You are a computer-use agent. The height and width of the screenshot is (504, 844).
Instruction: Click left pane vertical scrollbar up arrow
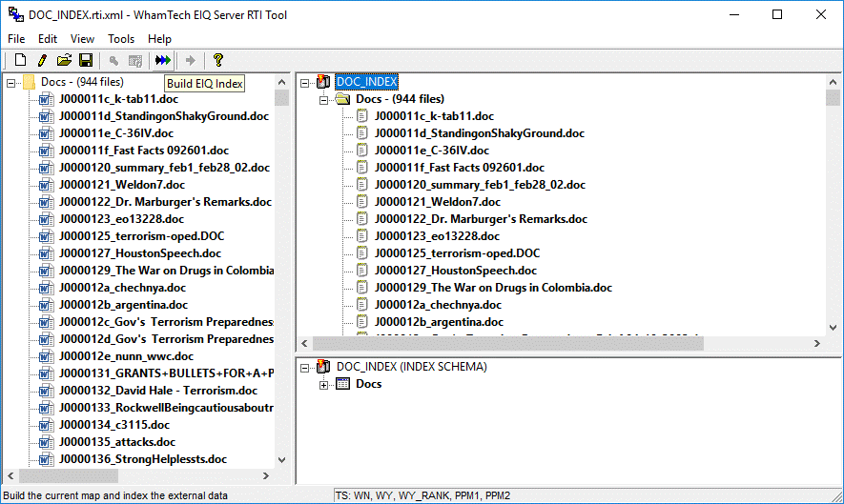click(281, 82)
